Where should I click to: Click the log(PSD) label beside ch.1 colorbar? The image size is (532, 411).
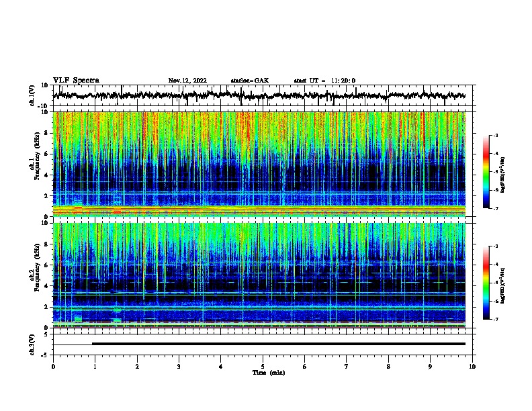pyautogui.click(x=503, y=175)
